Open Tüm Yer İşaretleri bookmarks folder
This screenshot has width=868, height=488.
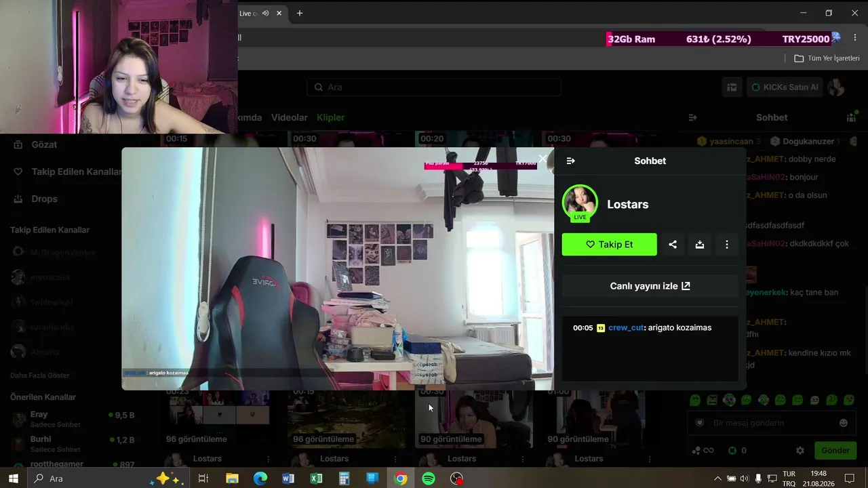click(827, 58)
